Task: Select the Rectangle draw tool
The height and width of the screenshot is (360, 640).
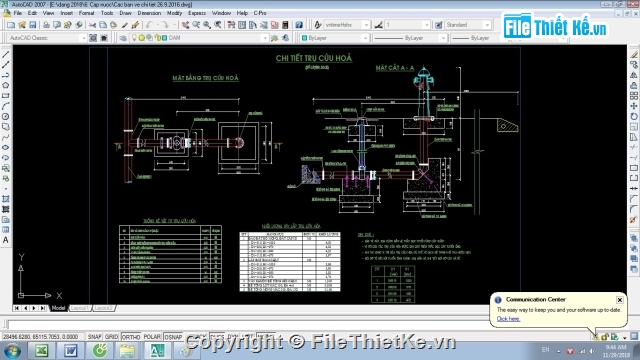Action: coord(6,96)
